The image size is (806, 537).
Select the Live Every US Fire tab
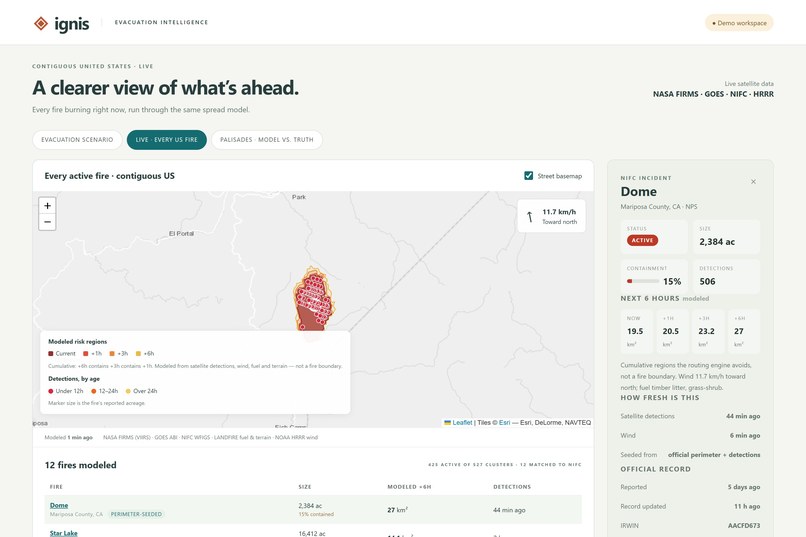[x=167, y=140]
